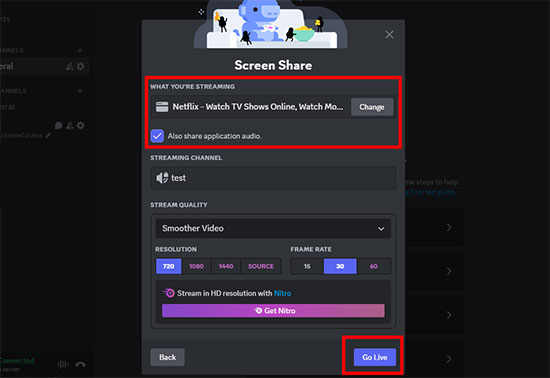Viewport: 550px width, 378px height.
Task: Click Go Live to start streaming
Action: click(x=375, y=357)
